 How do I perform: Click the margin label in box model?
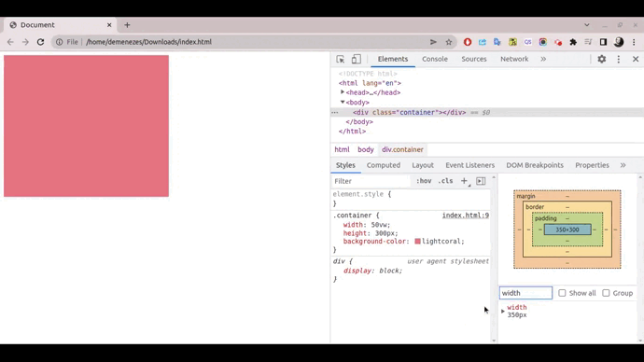[525, 196]
